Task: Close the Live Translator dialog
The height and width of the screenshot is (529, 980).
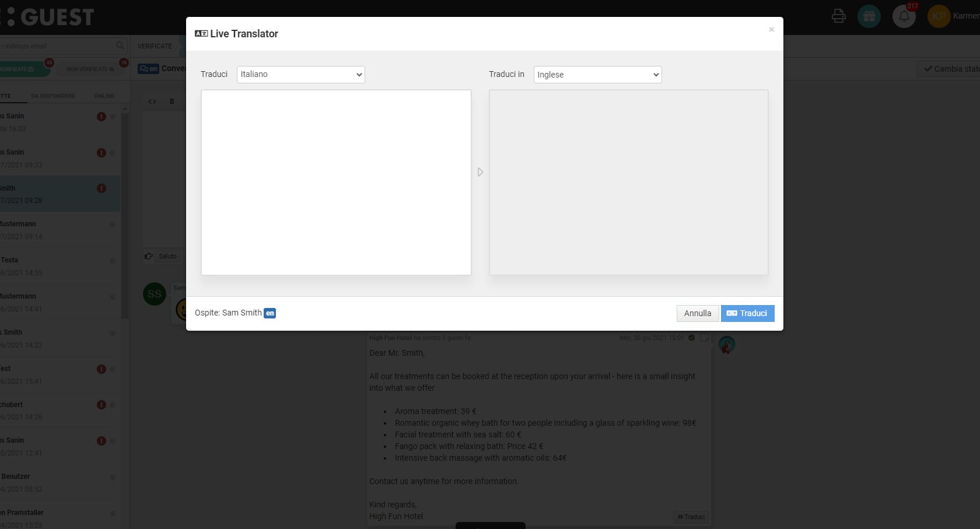Action: [x=771, y=29]
